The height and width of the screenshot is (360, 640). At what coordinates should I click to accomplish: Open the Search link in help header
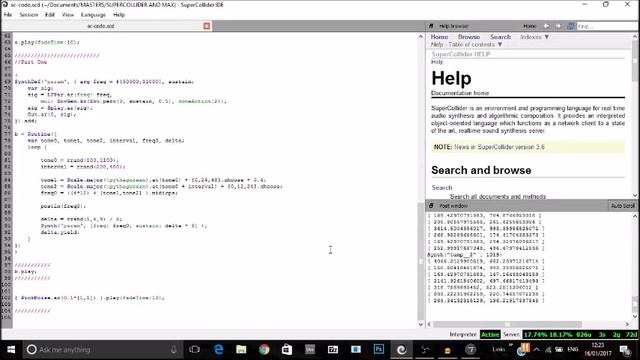coord(500,37)
